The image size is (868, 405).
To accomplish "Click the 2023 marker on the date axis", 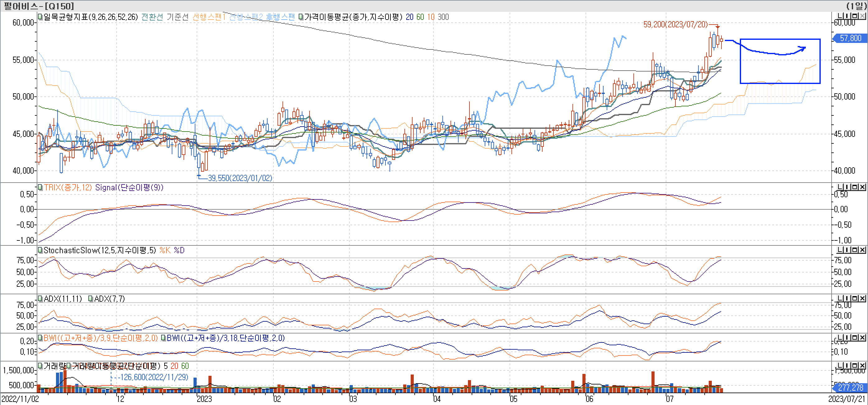I will pyautogui.click(x=204, y=399).
